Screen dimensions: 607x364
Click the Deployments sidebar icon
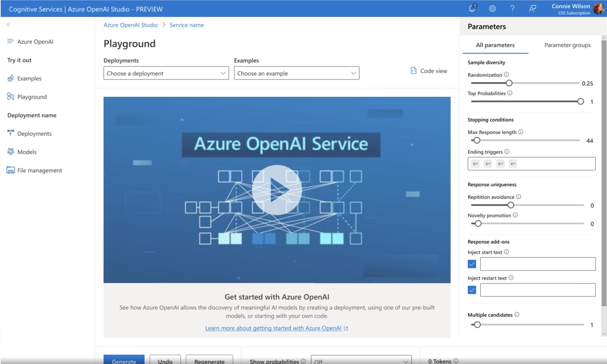pyautogui.click(x=11, y=133)
